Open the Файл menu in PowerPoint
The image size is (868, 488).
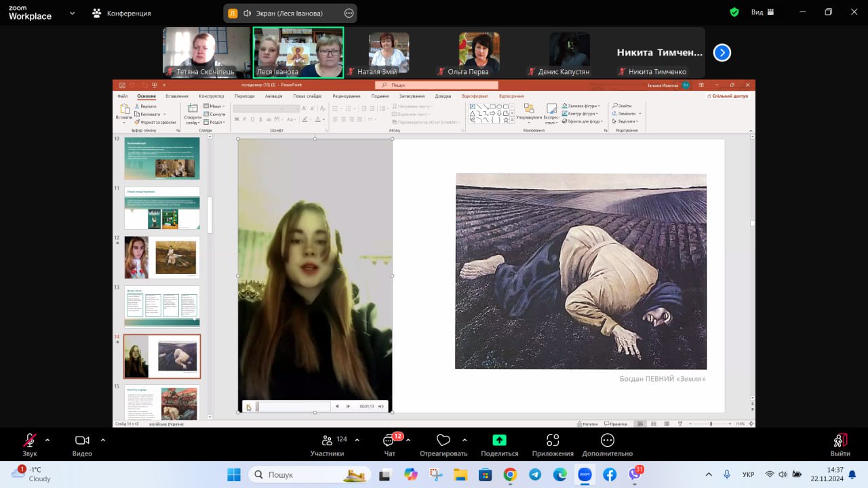(x=122, y=96)
